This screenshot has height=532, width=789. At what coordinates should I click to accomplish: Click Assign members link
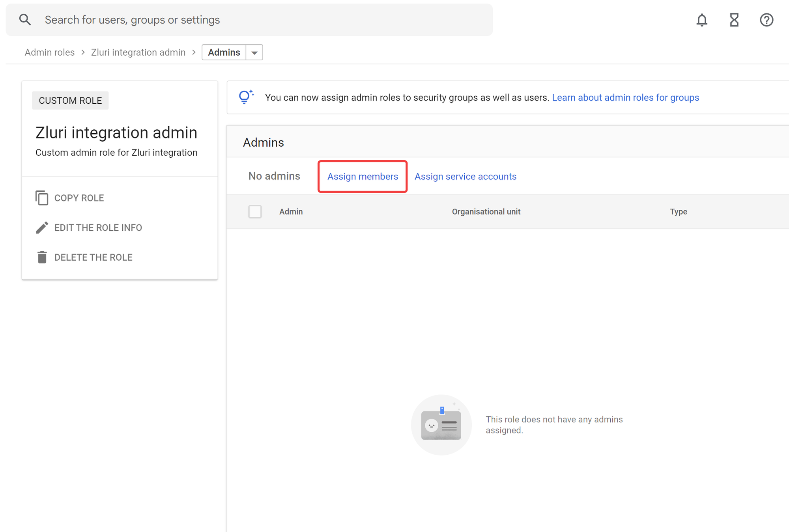pyautogui.click(x=363, y=176)
